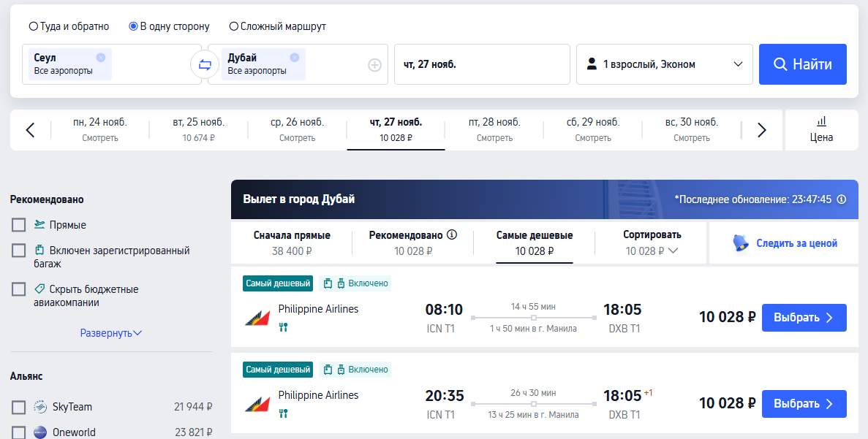Image resolution: width=868 pixels, height=439 pixels.
Task: Tick the SkyTeam alliance checkbox
Action: click(x=19, y=408)
